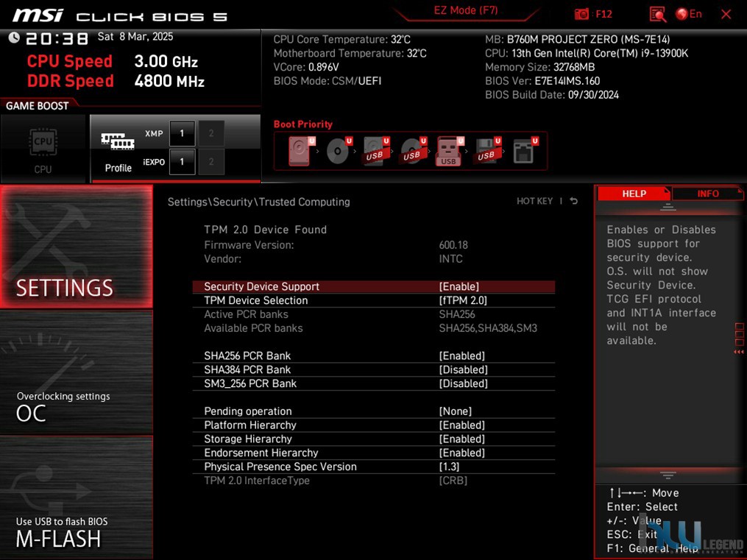Click the BIOS Ver E7E14IMS.160 text
This screenshot has width=747, height=560.
tap(542, 81)
